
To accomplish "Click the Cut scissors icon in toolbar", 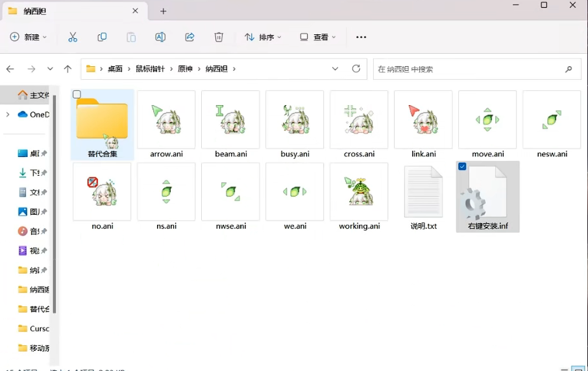I will click(x=73, y=38).
